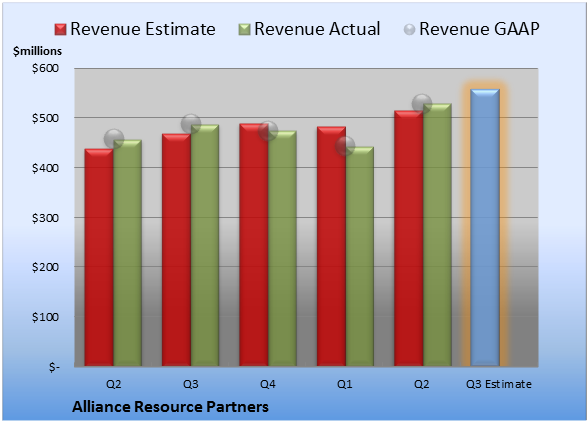Select the red estimate bar above Q1
This screenshot has height=422, width=588.
coord(331,246)
